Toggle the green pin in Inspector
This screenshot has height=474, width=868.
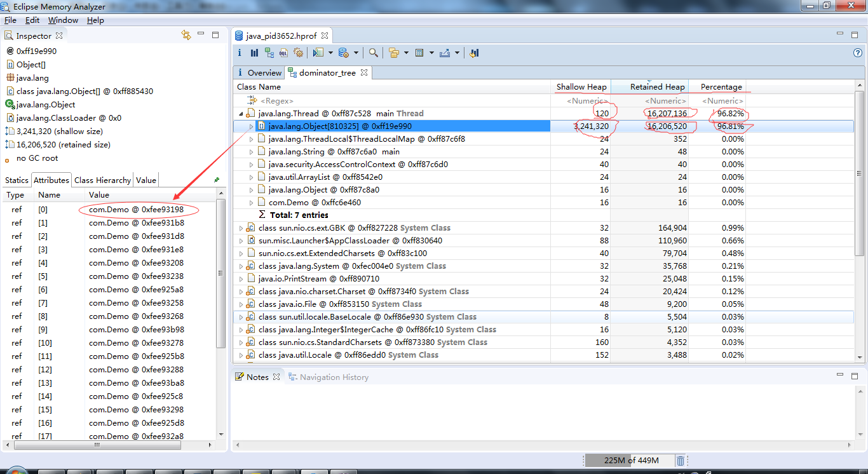point(217,180)
